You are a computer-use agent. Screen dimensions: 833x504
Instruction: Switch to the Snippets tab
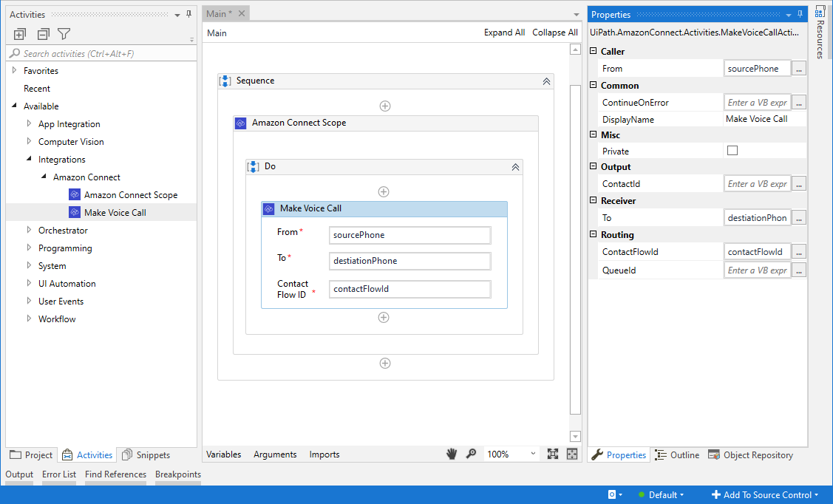[x=146, y=455]
